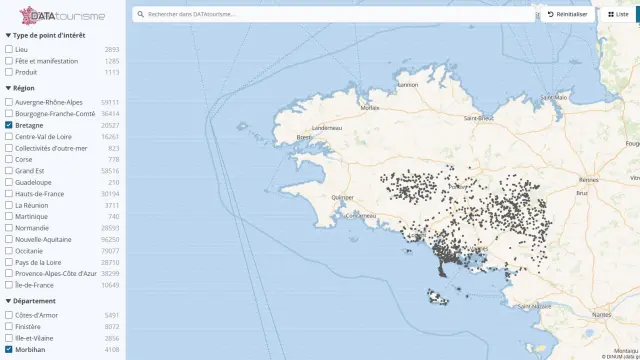This screenshot has height=360, width=640.
Task: Check the Occitanie checkbox
Action: tap(9, 251)
